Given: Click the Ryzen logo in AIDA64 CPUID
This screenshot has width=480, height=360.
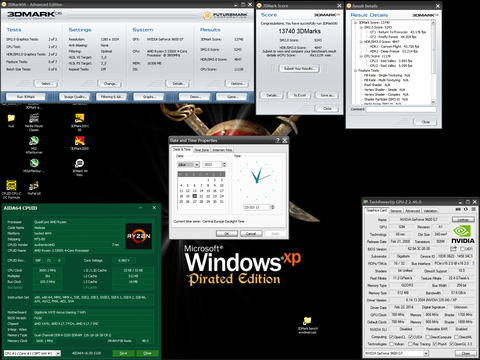Looking at the screenshot, I should 139,236.
